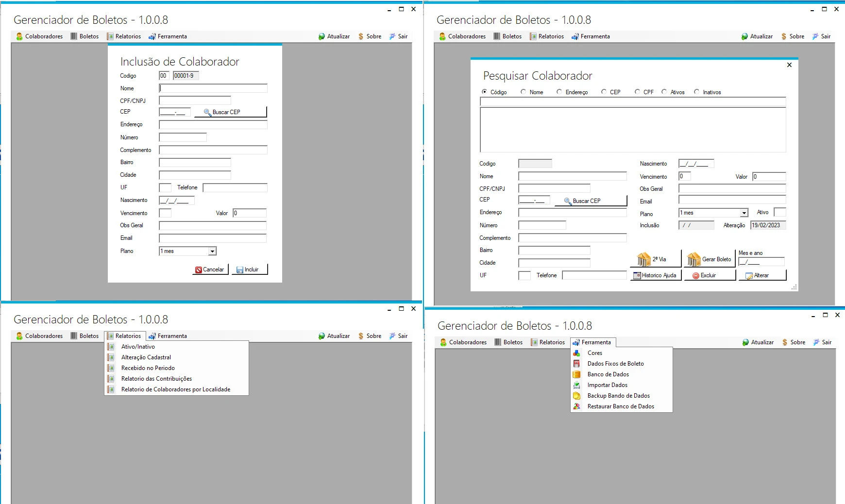This screenshot has width=845, height=504.
Task: Open Plano dropdown in Pesquisar Colaborador
Action: click(x=744, y=213)
